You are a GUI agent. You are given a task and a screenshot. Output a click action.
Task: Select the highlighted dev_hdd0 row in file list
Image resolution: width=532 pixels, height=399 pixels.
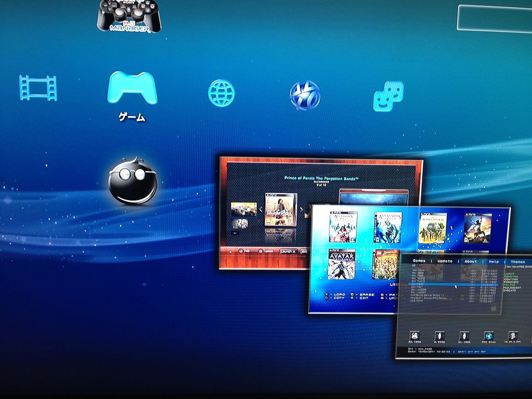pos(453,284)
